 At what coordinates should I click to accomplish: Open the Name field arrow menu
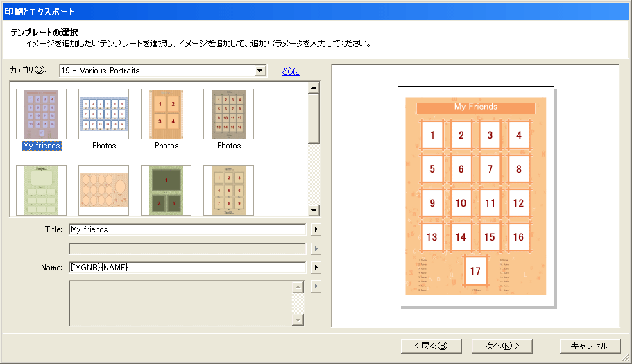[316, 268]
